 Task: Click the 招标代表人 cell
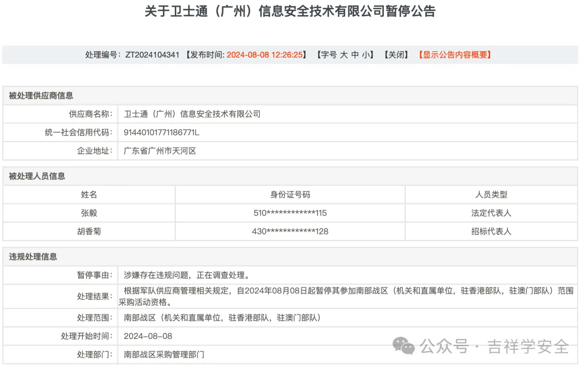(x=491, y=231)
